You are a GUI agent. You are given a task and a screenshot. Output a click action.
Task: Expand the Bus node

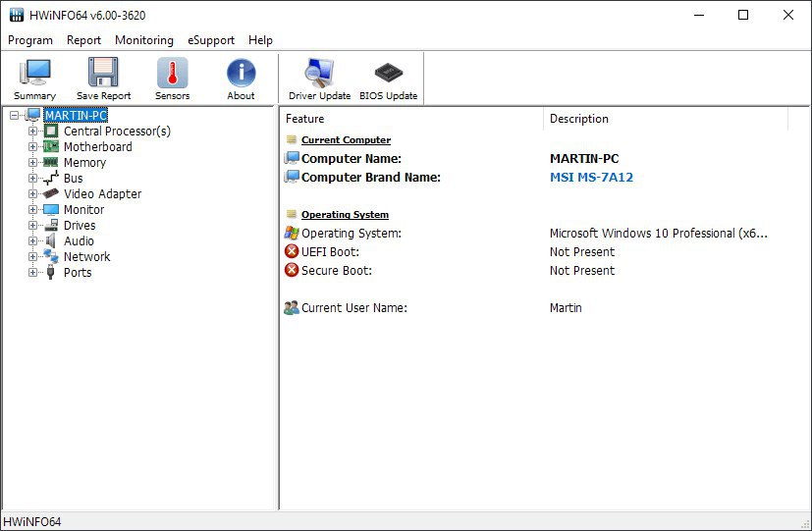pyautogui.click(x=32, y=178)
